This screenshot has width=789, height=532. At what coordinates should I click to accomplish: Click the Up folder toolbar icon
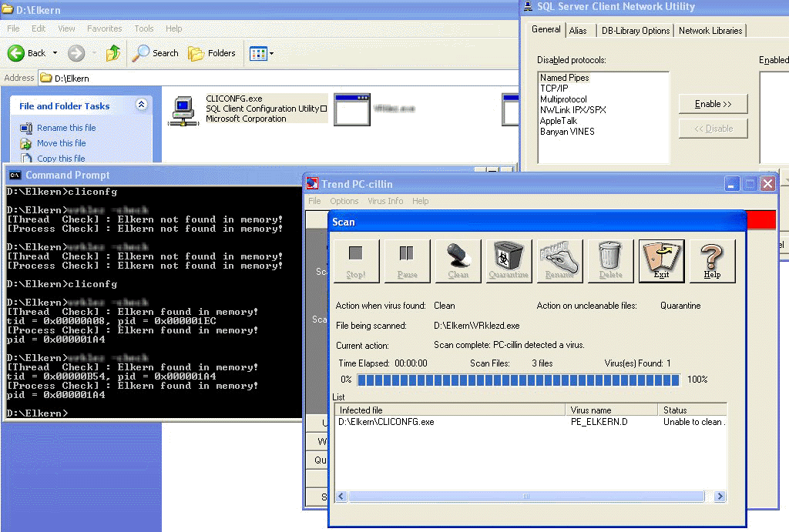point(113,53)
